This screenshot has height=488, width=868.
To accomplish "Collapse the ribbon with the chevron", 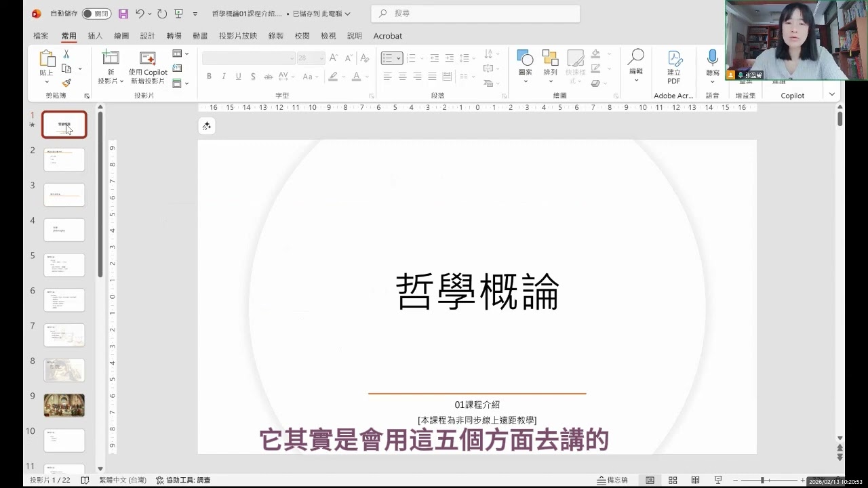I will pyautogui.click(x=832, y=94).
